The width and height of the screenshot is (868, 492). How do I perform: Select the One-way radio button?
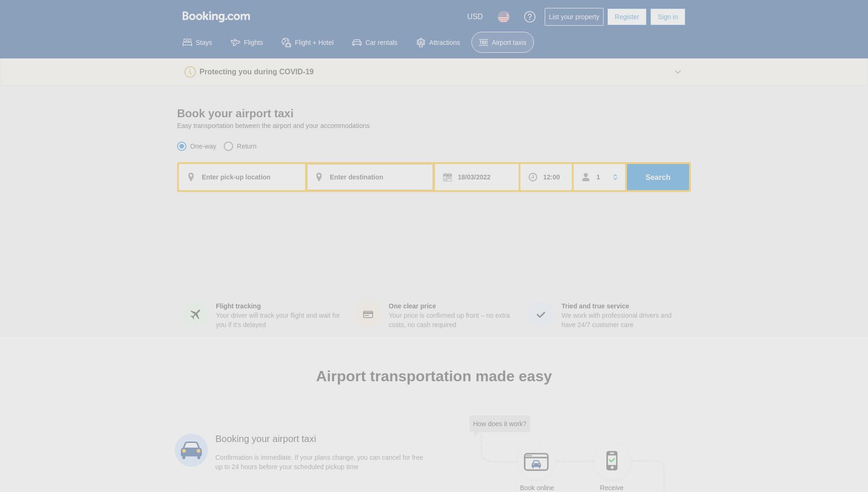coord(182,146)
